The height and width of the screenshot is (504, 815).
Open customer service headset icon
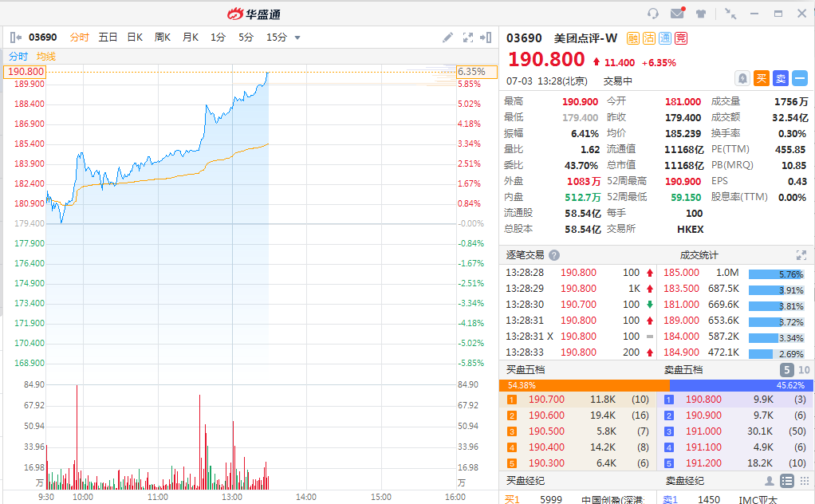(653, 14)
